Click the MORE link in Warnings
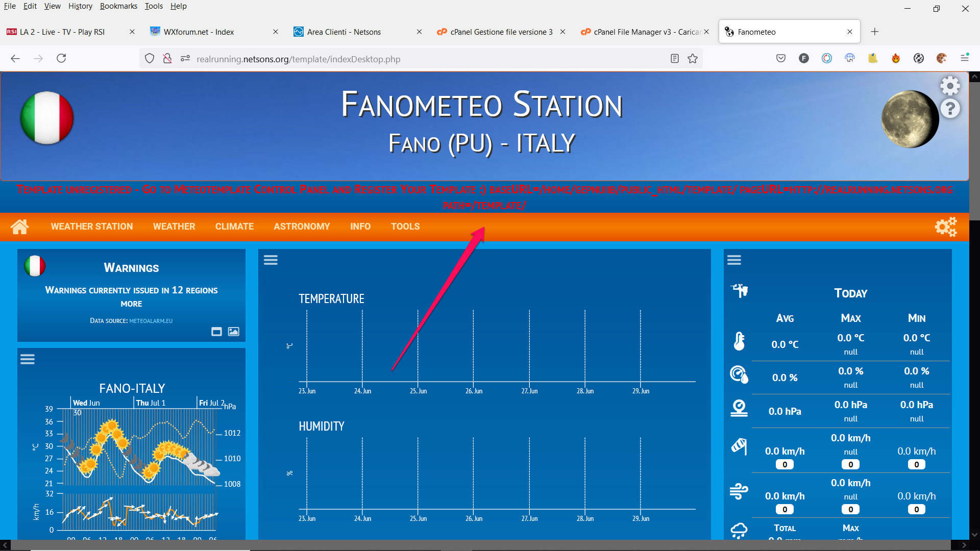 131,304
